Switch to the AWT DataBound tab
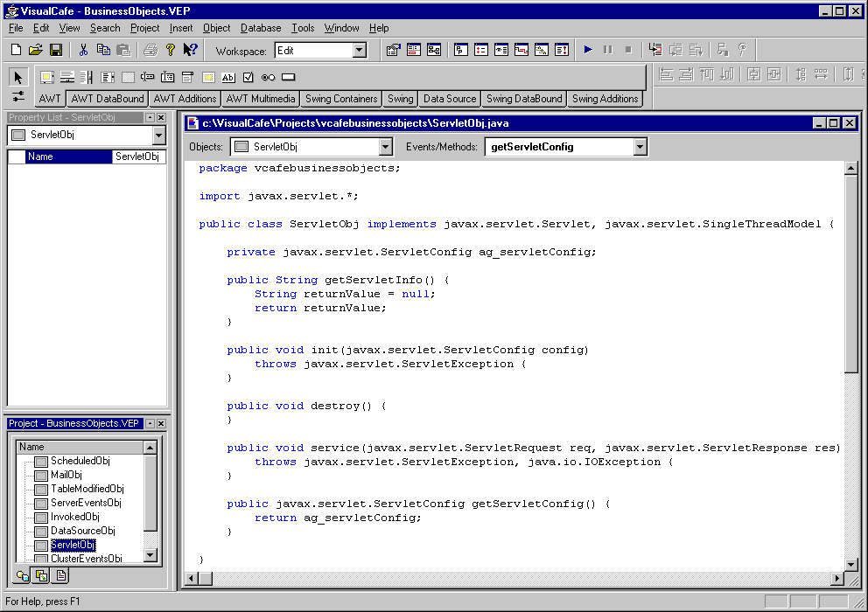This screenshot has width=868, height=612. (108, 99)
